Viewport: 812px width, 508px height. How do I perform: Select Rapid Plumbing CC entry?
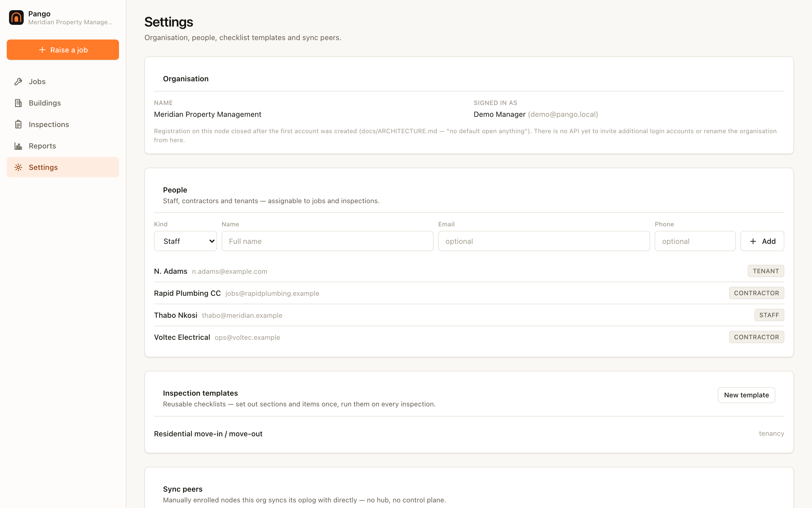tap(469, 293)
